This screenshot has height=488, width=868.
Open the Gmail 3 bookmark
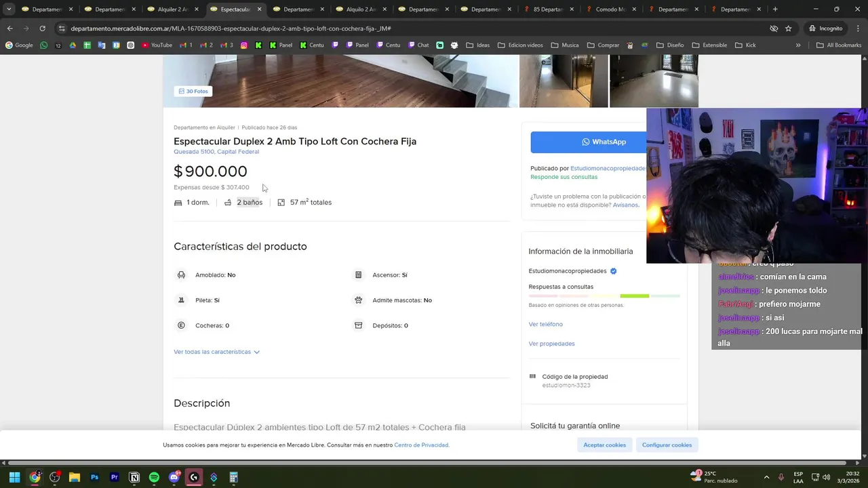[x=226, y=45]
